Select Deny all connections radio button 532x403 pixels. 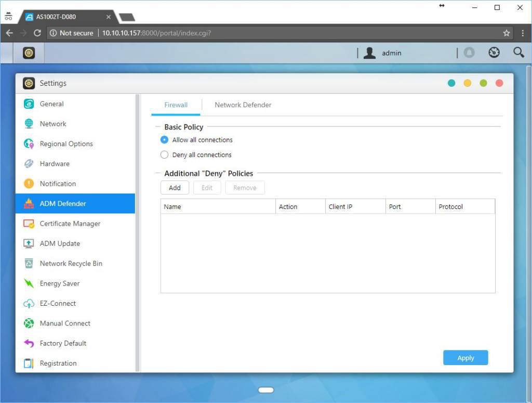coord(164,155)
